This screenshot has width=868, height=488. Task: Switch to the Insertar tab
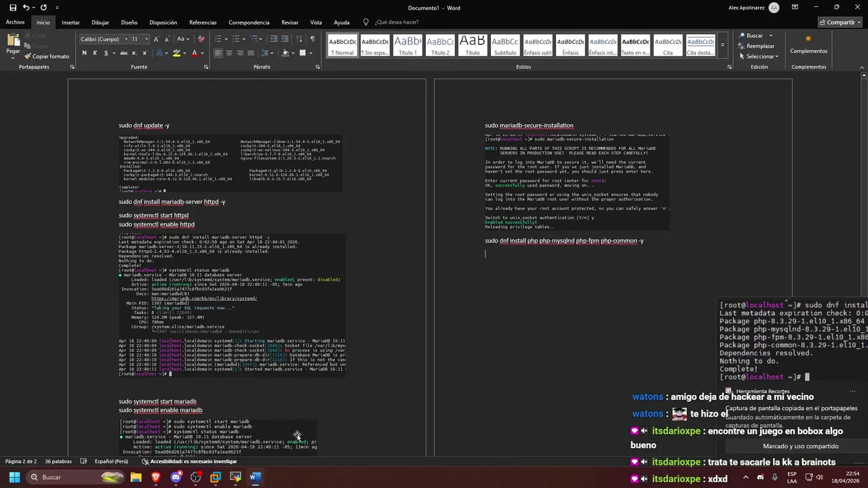click(71, 22)
